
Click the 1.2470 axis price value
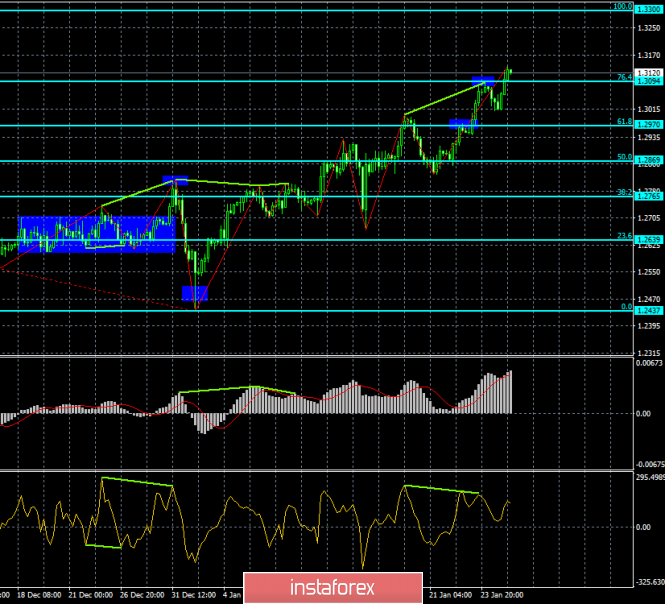[649, 299]
